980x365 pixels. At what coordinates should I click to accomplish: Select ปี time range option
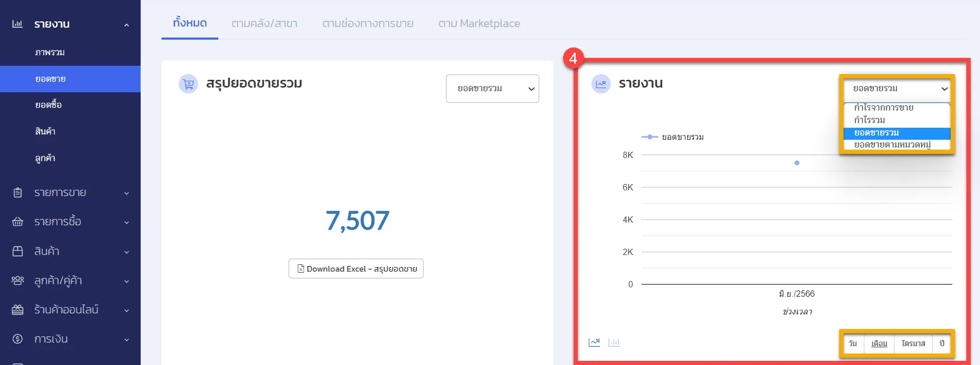[x=942, y=344]
